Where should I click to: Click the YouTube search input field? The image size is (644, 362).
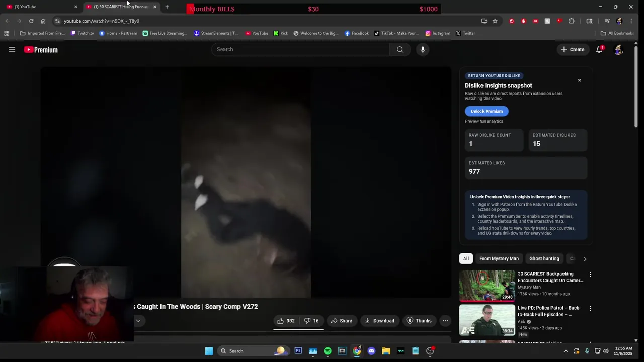click(x=300, y=49)
